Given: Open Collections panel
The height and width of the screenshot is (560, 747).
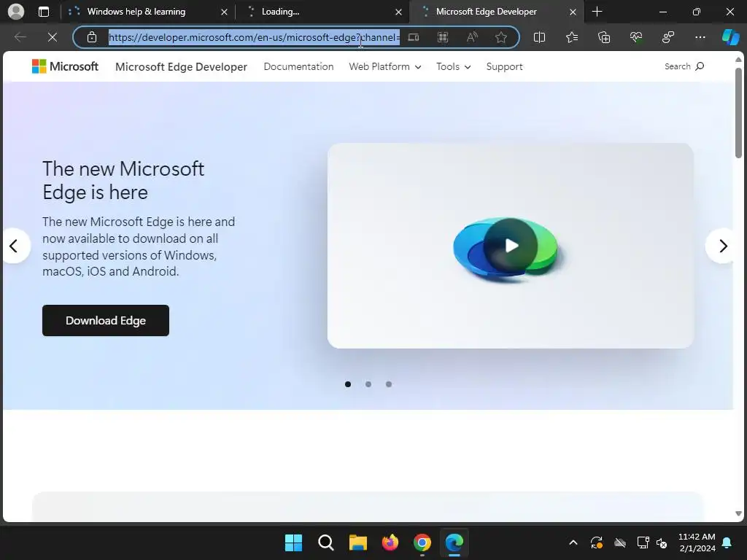Looking at the screenshot, I should 603,37.
